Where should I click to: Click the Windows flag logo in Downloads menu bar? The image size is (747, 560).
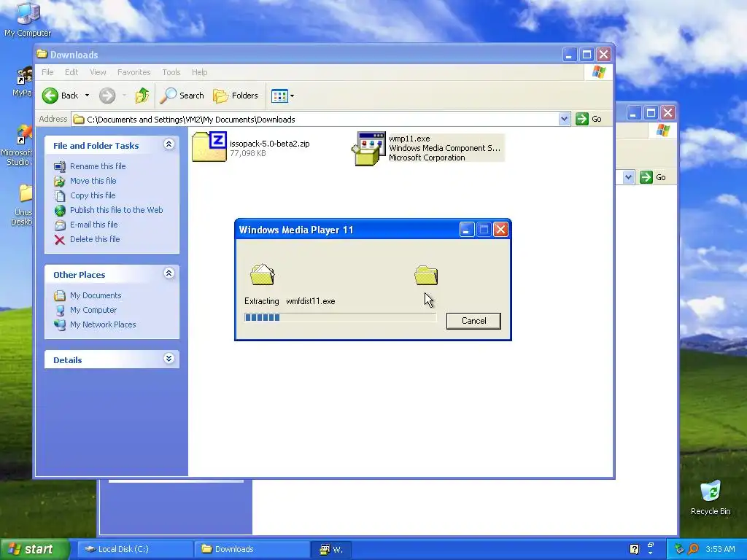(x=598, y=72)
